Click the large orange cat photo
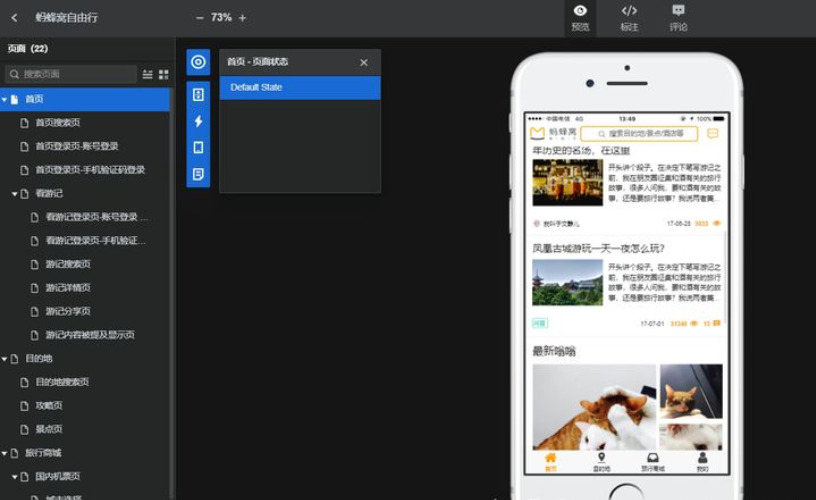The image size is (816, 500). point(594,407)
